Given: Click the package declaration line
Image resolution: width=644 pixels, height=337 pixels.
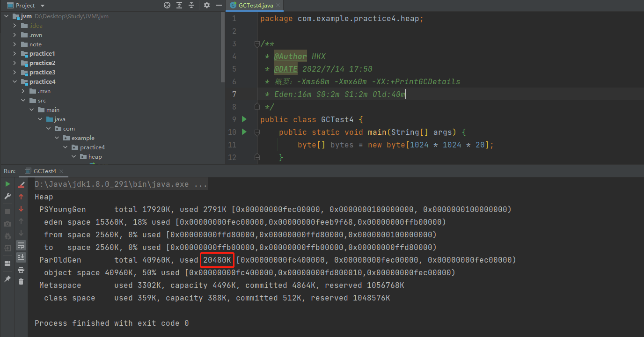Looking at the screenshot, I should point(342,19).
